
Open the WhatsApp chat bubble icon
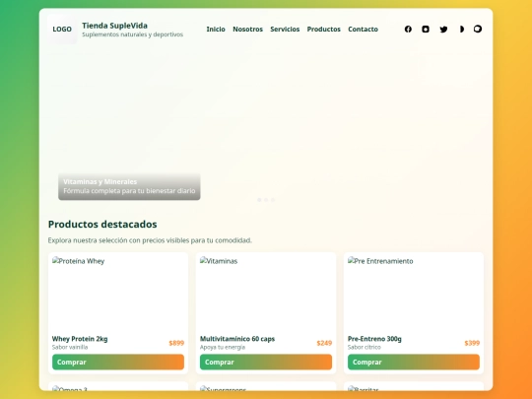(478, 30)
